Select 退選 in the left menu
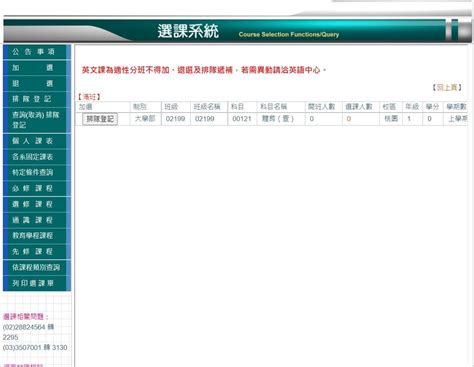The width and height of the screenshot is (474, 367). click(x=37, y=83)
